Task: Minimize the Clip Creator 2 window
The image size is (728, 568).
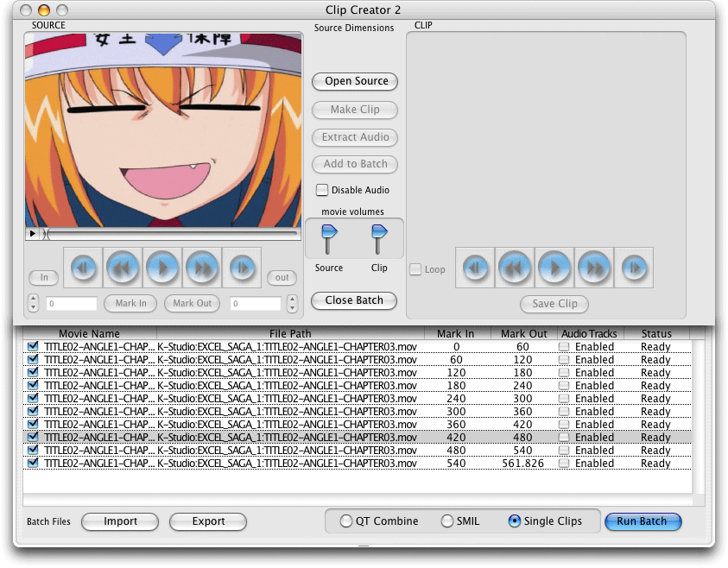Action: (x=44, y=9)
